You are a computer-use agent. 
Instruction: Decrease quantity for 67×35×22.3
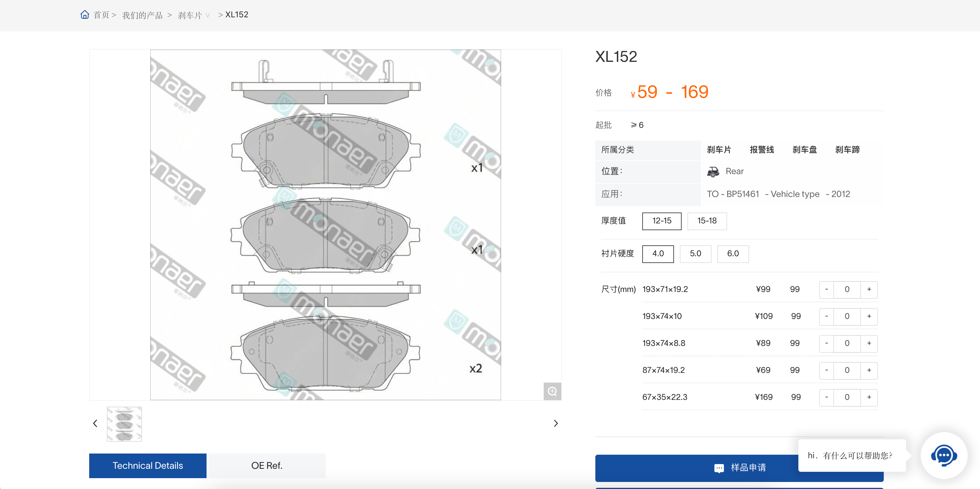pyautogui.click(x=826, y=397)
